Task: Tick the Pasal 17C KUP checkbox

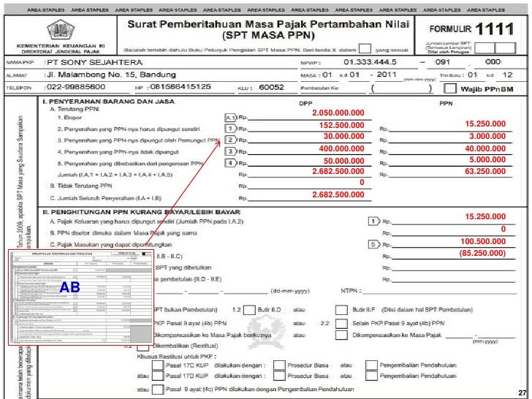Action: point(158,365)
